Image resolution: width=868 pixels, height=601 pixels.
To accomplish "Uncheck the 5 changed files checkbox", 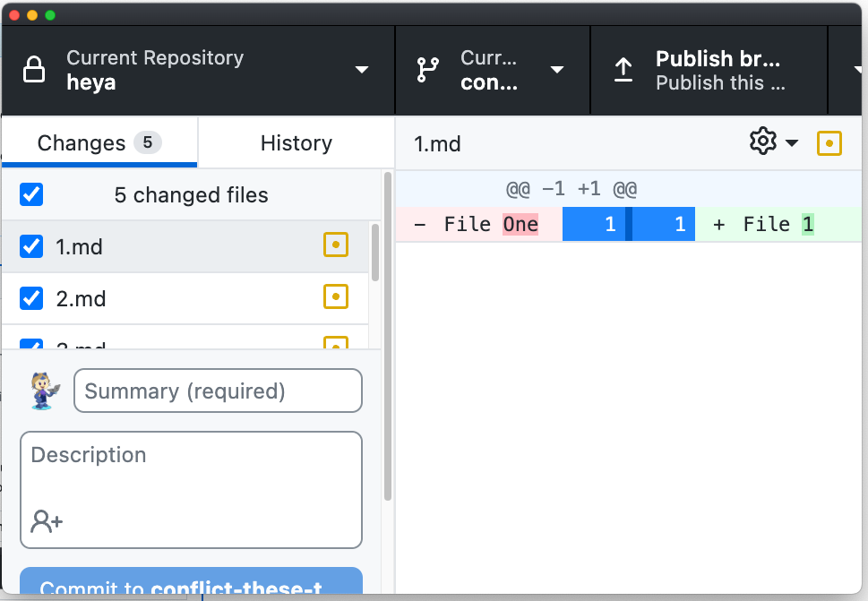I will click(x=30, y=194).
